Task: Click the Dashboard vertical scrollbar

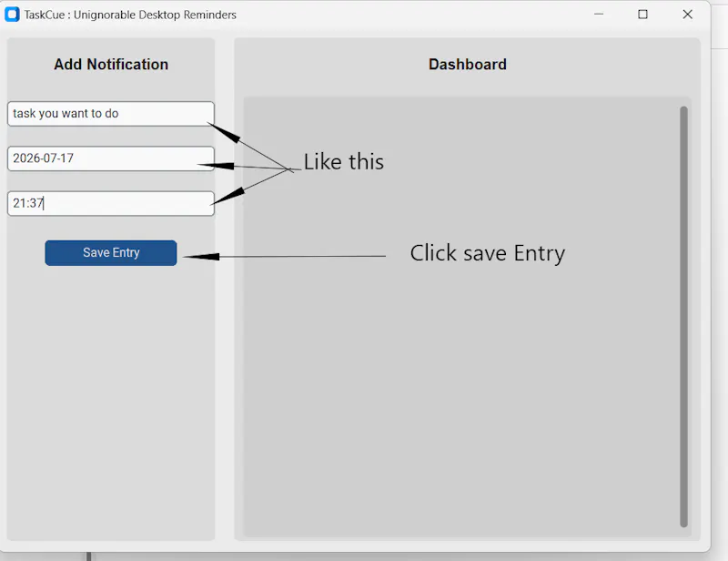Action: 683,317
